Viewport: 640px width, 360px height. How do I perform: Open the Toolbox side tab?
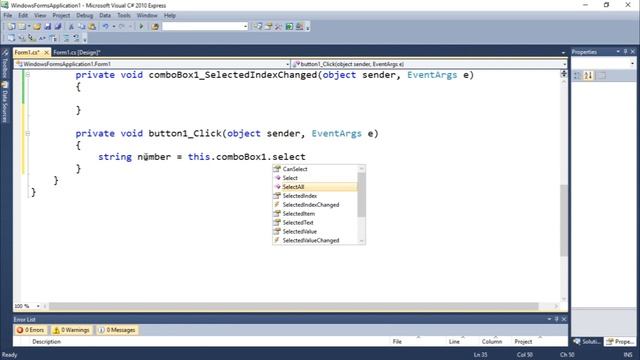[5, 64]
